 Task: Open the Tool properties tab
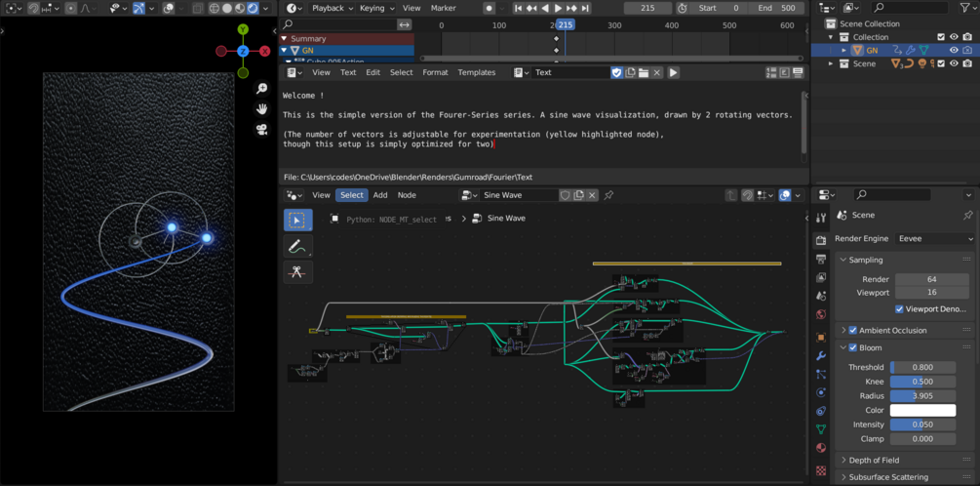click(x=821, y=217)
